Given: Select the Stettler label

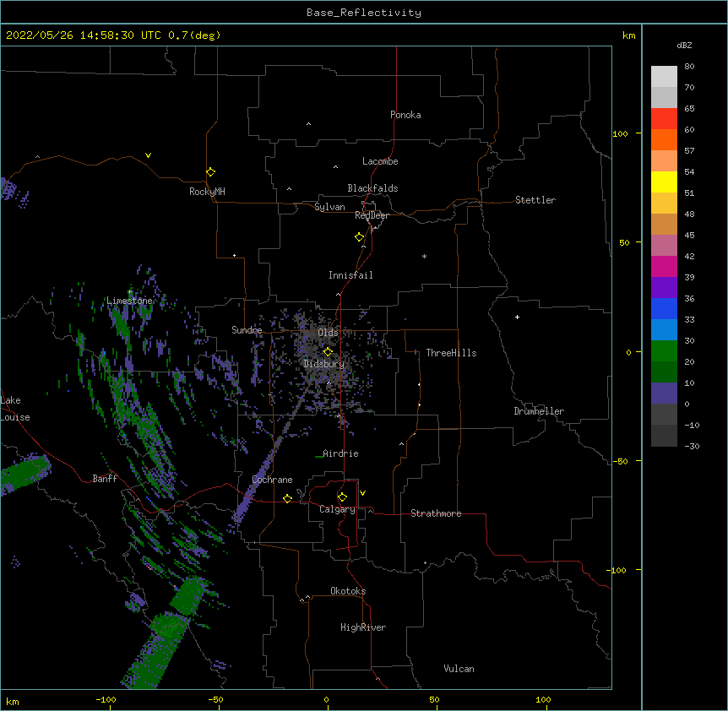Looking at the screenshot, I should point(535,200).
